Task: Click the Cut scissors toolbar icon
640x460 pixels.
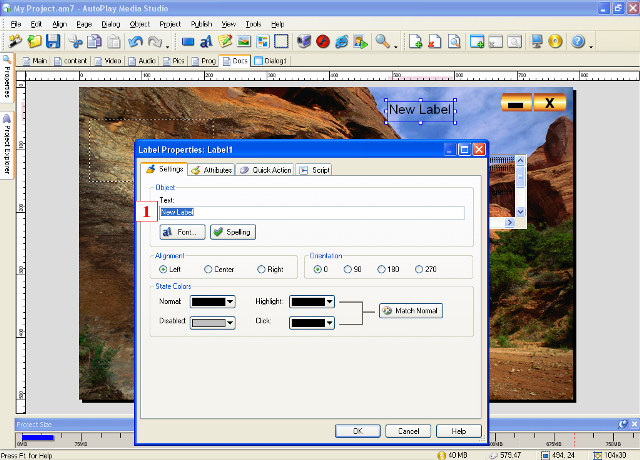Action: click(75, 42)
